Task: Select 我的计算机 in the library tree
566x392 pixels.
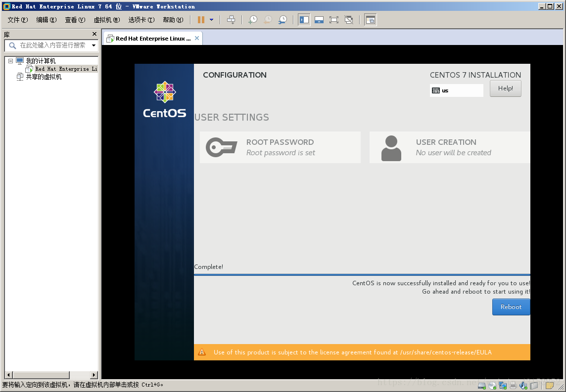Action: tap(41, 61)
